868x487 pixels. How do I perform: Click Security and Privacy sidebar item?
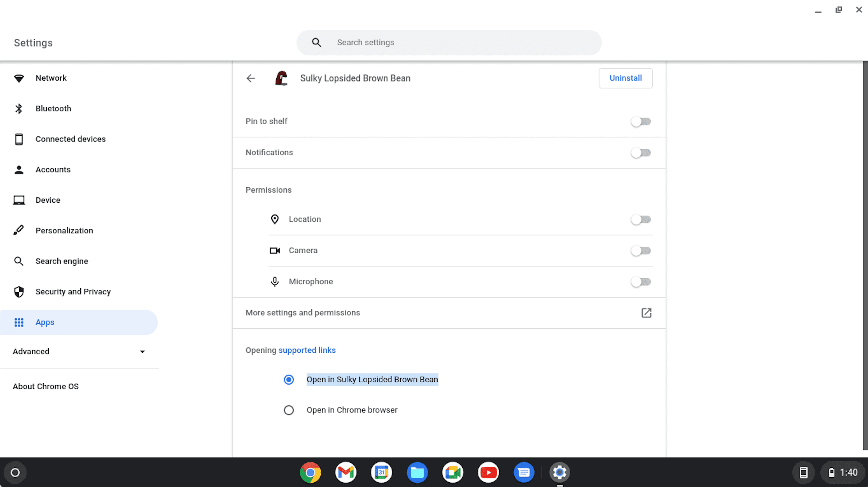73,291
